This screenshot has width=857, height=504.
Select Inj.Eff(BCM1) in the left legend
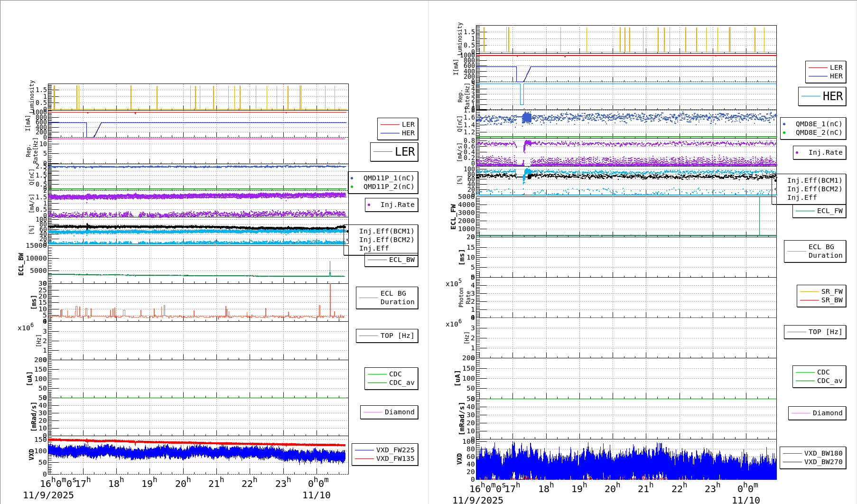[x=386, y=231]
